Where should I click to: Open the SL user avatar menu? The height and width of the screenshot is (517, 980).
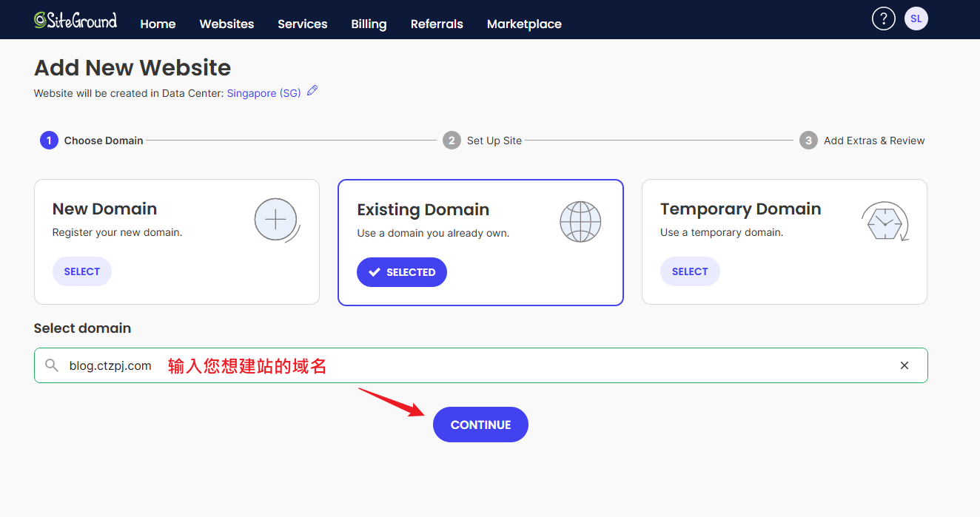(916, 19)
